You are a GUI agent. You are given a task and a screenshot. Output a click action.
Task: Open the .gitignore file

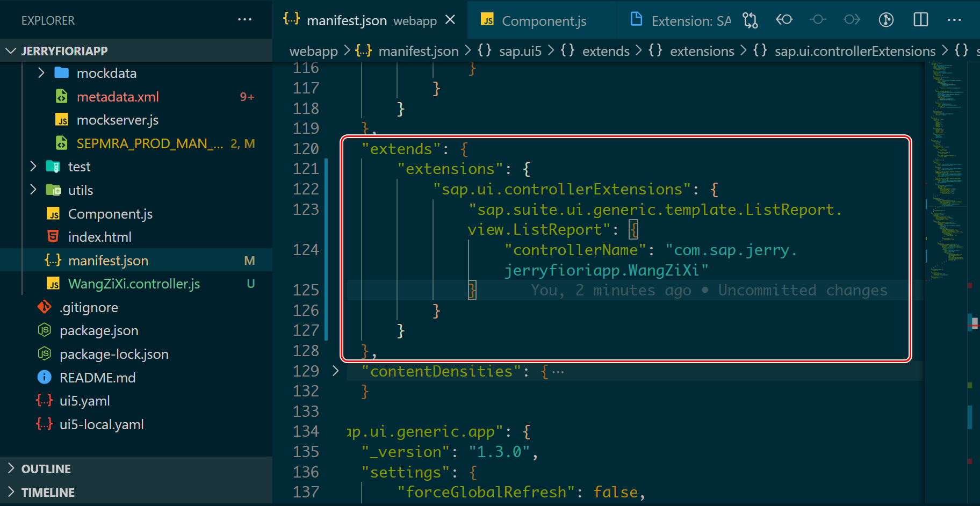tap(89, 307)
